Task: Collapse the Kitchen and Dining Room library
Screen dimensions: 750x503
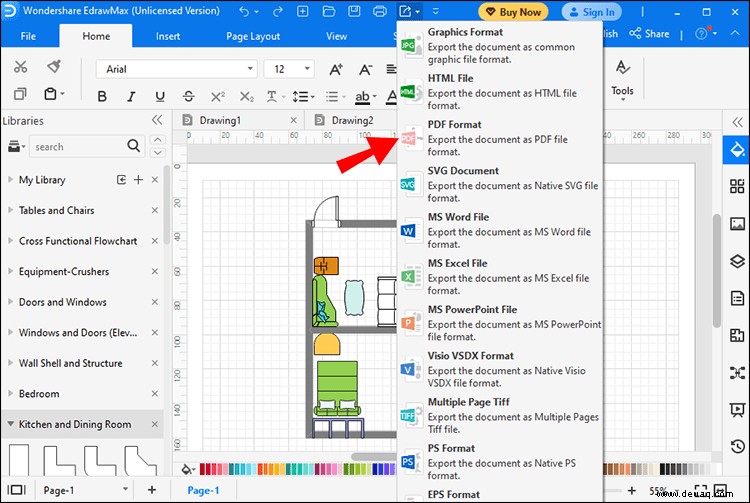Action: (10, 424)
